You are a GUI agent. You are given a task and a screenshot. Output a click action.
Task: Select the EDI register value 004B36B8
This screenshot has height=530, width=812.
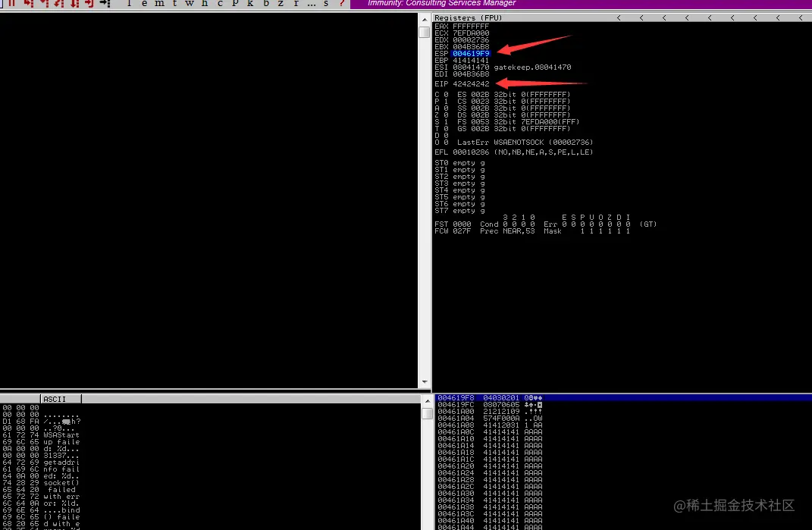471,74
